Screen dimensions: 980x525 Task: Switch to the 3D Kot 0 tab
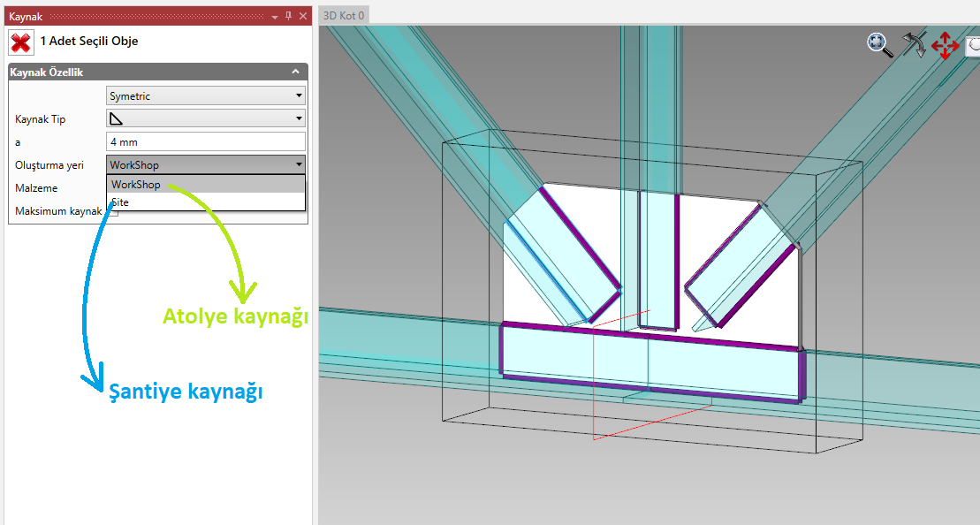(344, 15)
